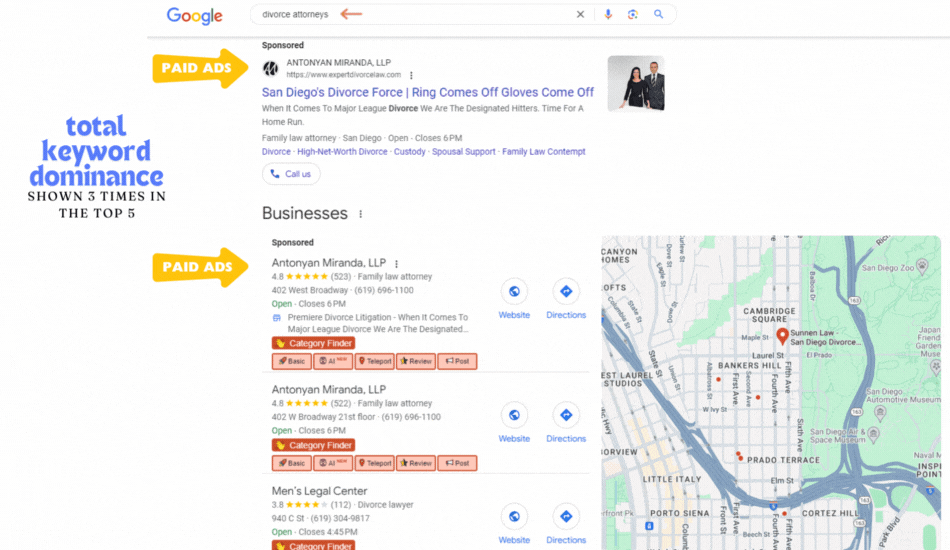
Task: Open Men's Legal Center listing title
Action: tap(319, 491)
